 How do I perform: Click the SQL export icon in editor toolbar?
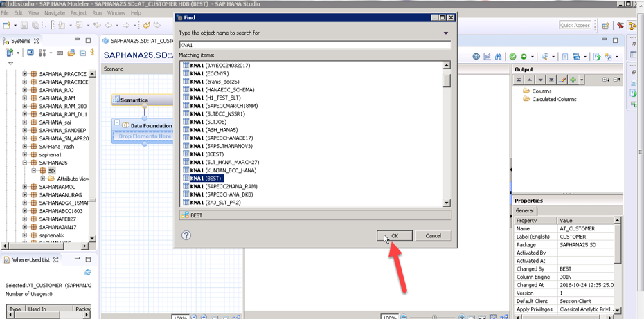point(576,57)
